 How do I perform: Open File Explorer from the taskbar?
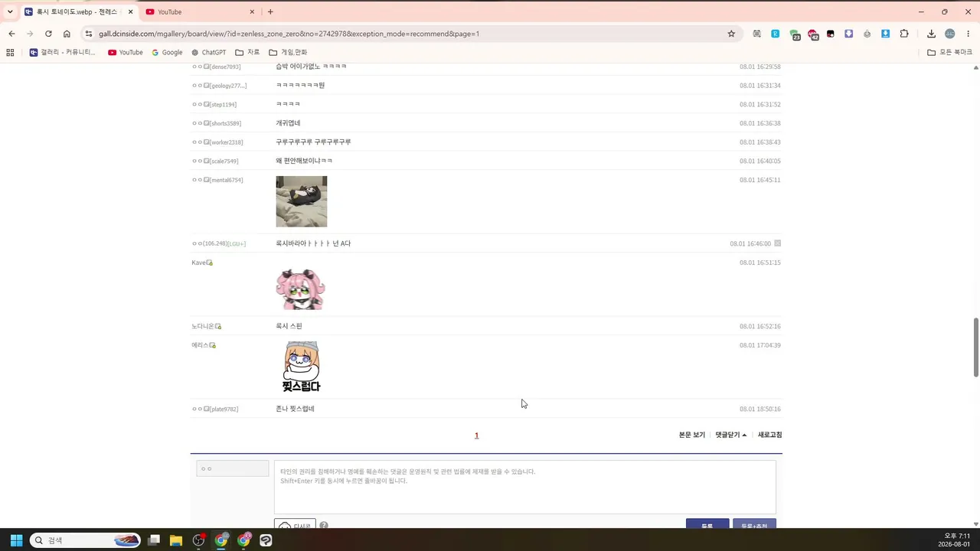(x=176, y=540)
